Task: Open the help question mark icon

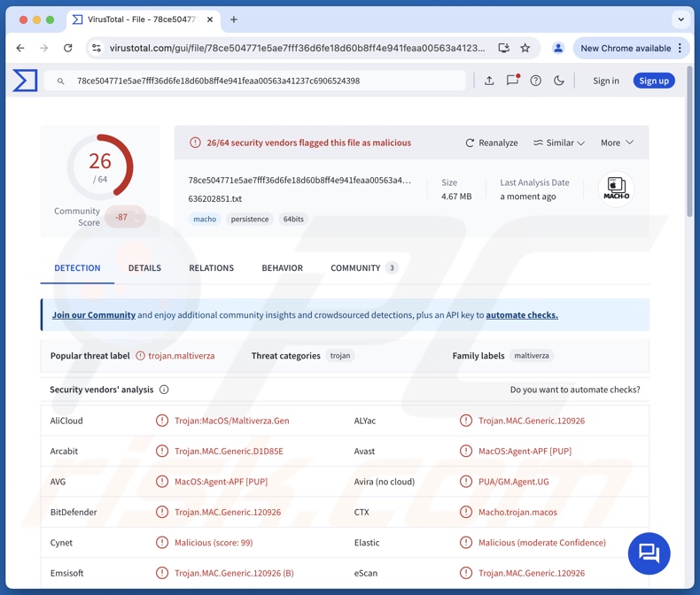Action: (x=535, y=81)
